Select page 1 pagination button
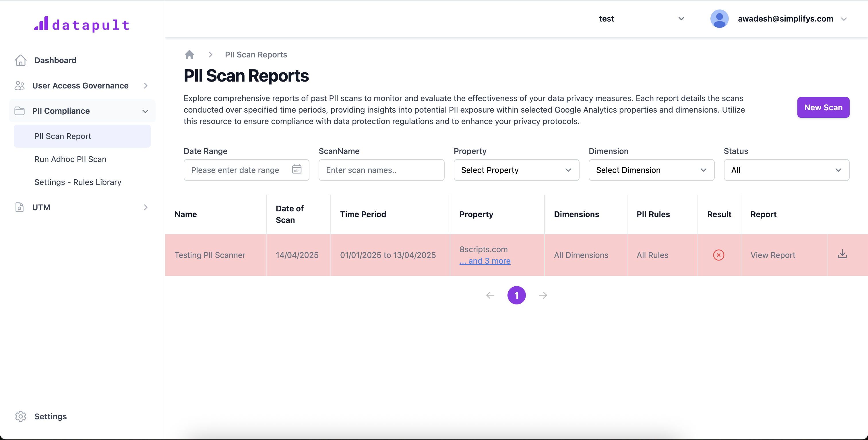This screenshot has height=440, width=868. tap(517, 295)
